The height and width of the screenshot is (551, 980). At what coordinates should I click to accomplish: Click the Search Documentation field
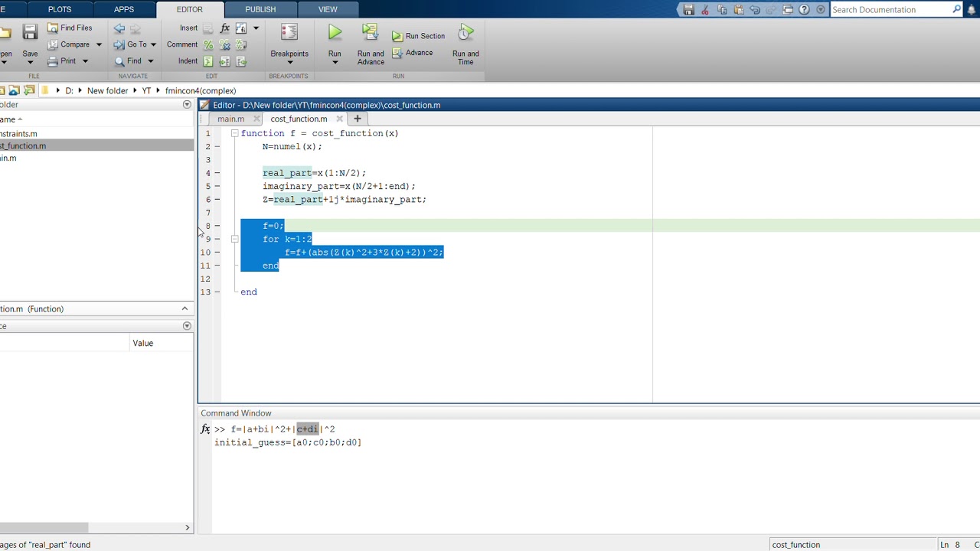tap(891, 10)
